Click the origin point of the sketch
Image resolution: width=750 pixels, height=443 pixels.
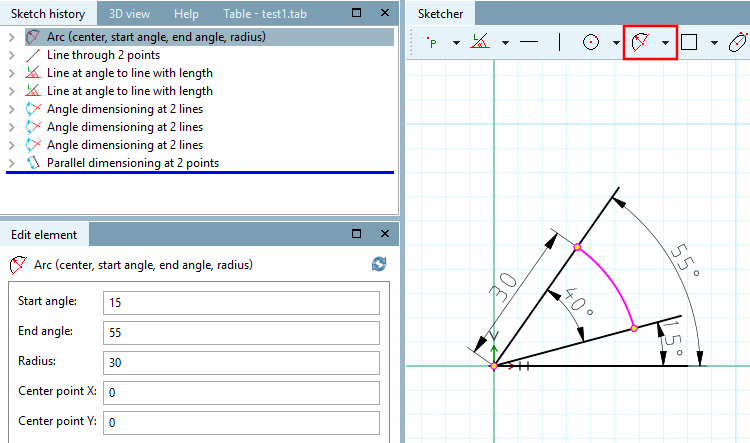click(x=494, y=366)
